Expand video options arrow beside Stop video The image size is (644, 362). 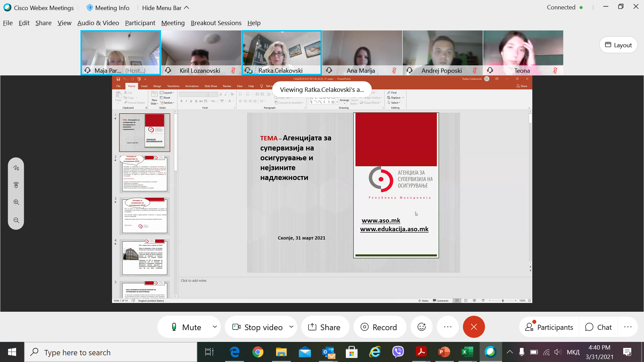tap(291, 327)
